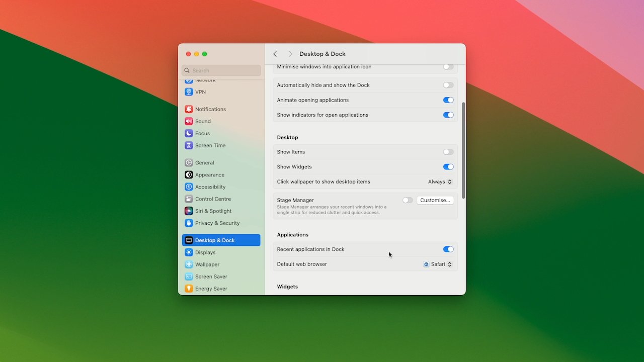Click the Screen Saver icon
The image size is (644, 362).
tap(189, 277)
